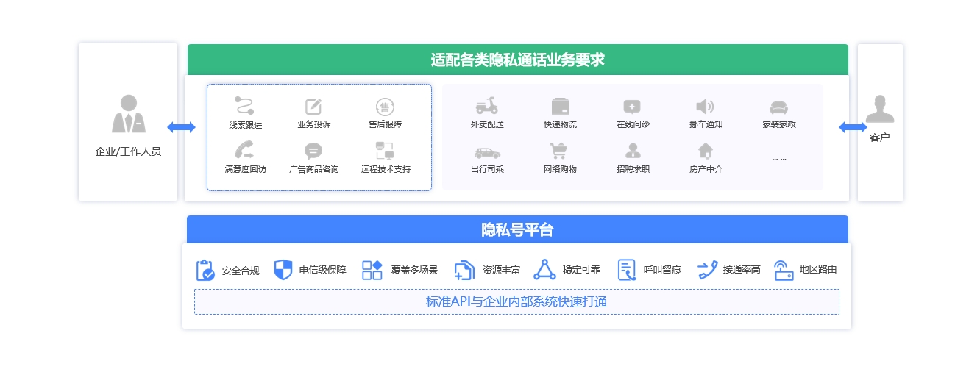This screenshot has width=980, height=389.
Task: Select the 挪车通知 speaker icon
Action: tap(705, 106)
